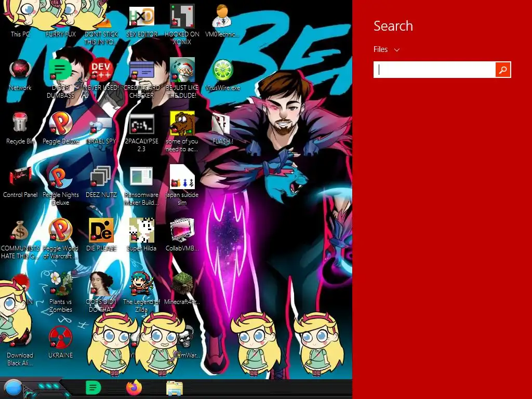The height and width of the screenshot is (399, 532).
Task: Open the UKRAINE radiation icon
Action: [x=60, y=337]
